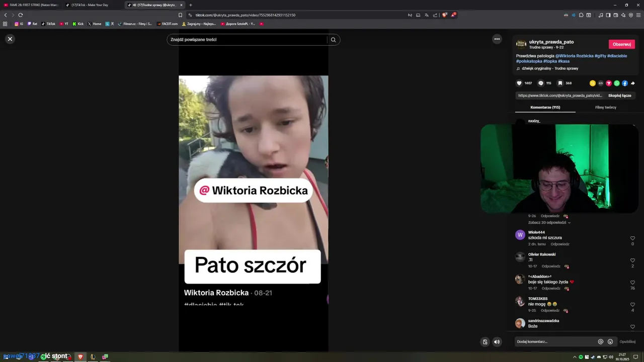This screenshot has height=362, width=644.
Task: Open the IG bookmark
Action: coord(19,24)
